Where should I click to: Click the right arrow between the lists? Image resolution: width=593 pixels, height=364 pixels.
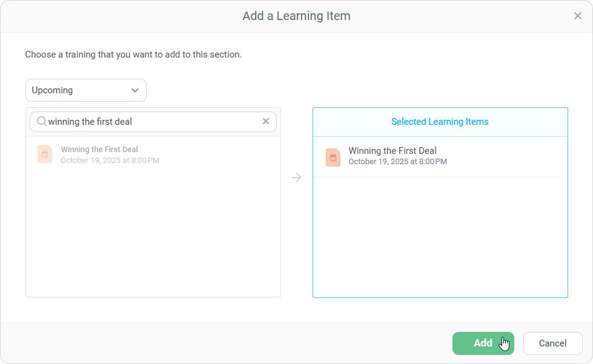point(296,177)
